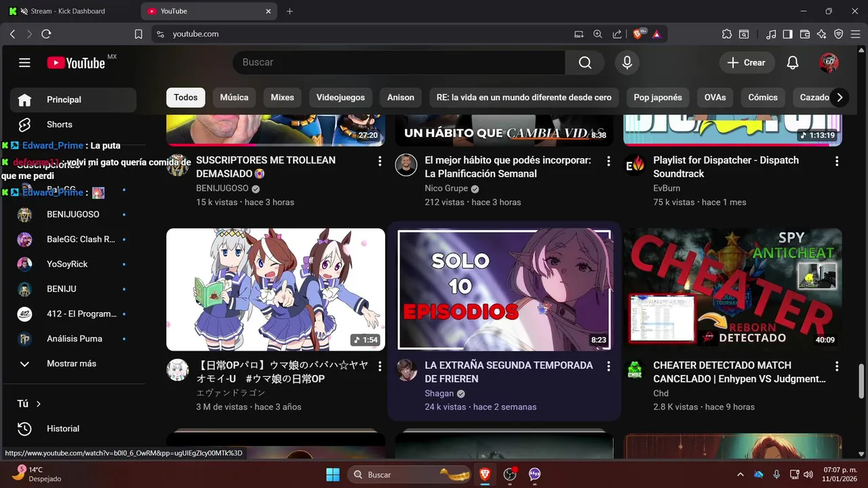Select the Pop japonés filter chip

[x=658, y=98]
